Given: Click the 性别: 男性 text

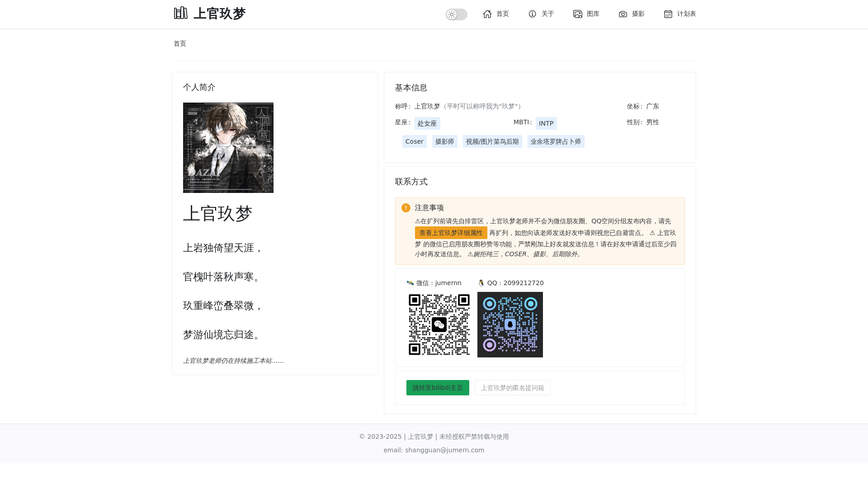Looking at the screenshot, I should coord(643,122).
